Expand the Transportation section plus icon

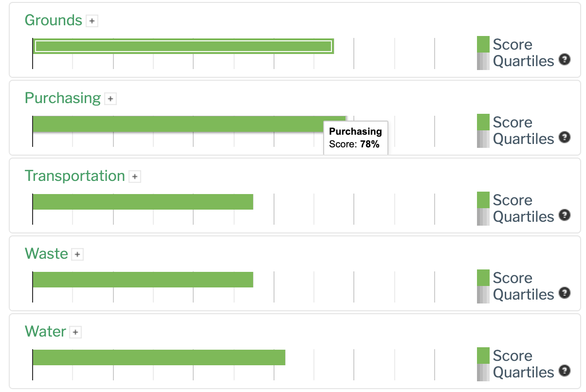pyautogui.click(x=135, y=177)
